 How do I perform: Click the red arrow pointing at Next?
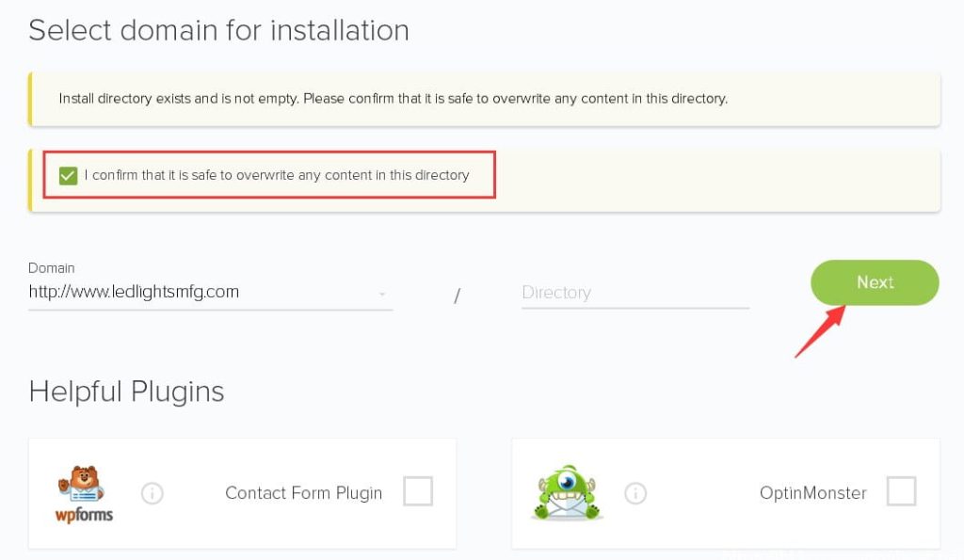[x=818, y=331]
